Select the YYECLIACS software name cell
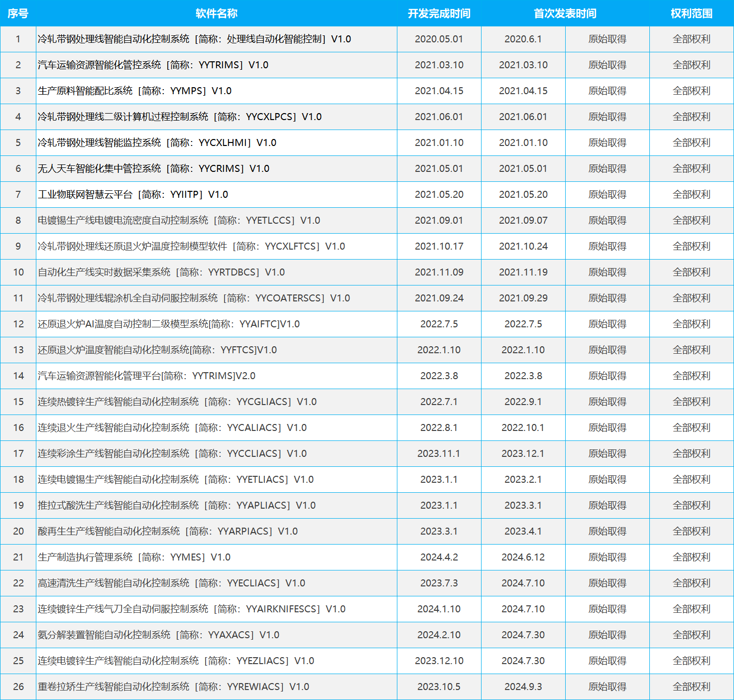Image resolution: width=734 pixels, height=700 pixels. pos(217,583)
